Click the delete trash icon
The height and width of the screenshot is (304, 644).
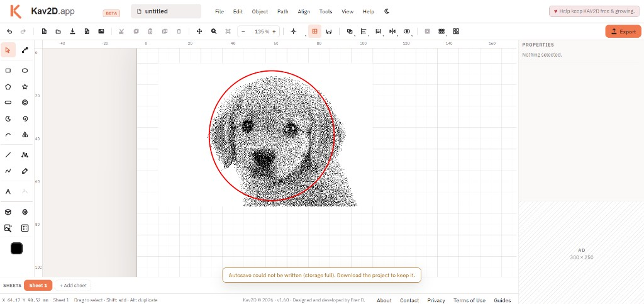tap(179, 31)
